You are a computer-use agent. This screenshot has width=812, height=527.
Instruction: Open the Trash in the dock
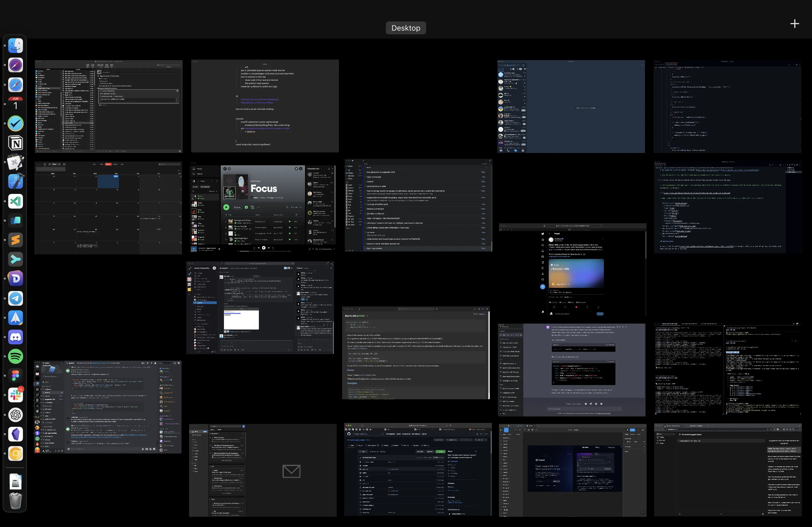pos(16,500)
